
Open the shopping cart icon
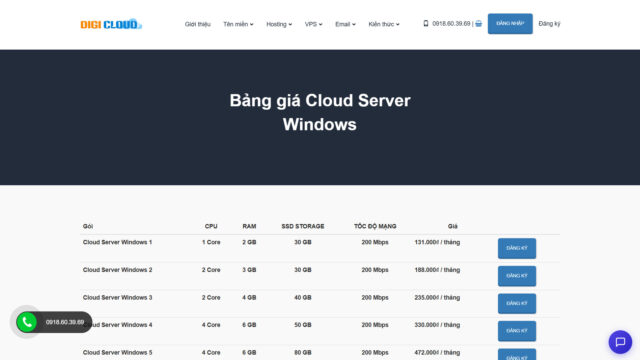click(478, 24)
